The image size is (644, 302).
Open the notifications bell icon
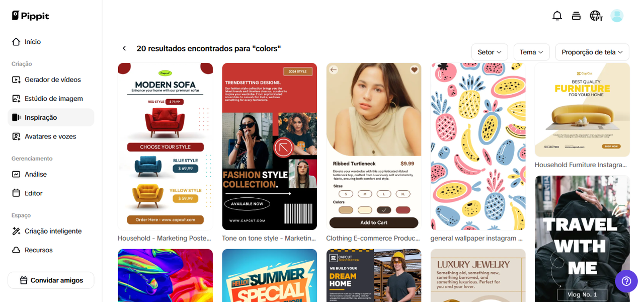click(x=557, y=16)
